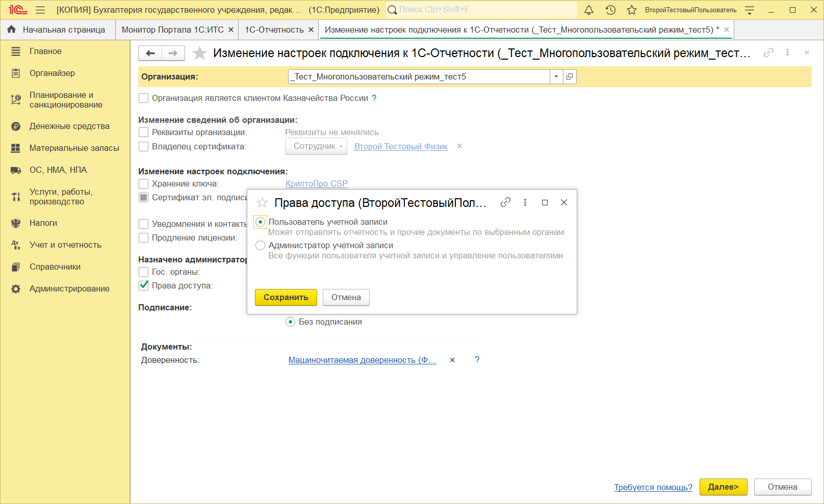Screen dimensions: 824x504
Task: Check Гос. органы checkbox
Action: point(144,272)
